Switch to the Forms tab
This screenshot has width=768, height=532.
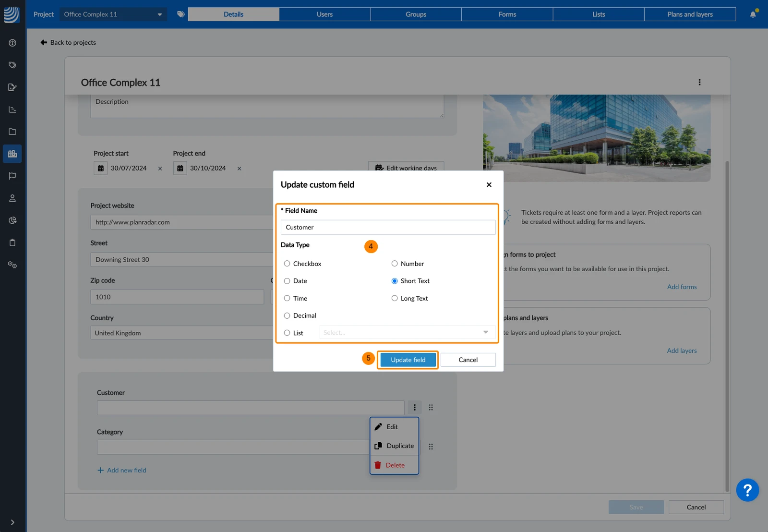(507, 14)
